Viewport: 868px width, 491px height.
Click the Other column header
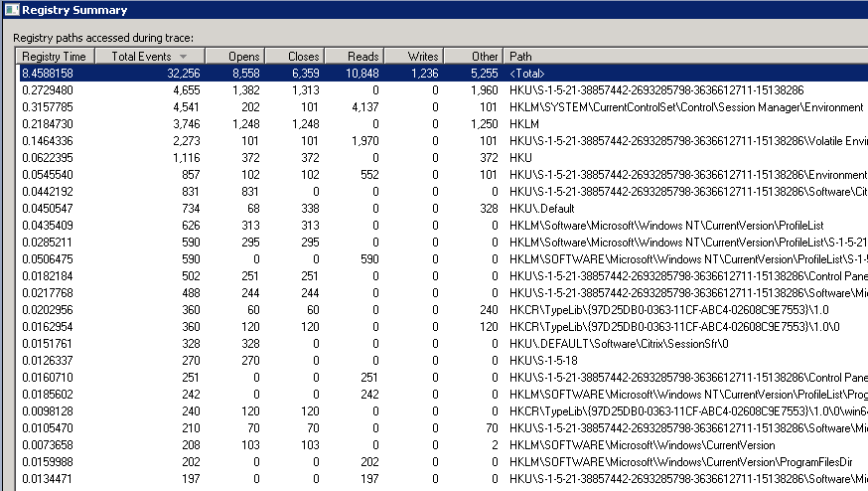click(x=473, y=57)
